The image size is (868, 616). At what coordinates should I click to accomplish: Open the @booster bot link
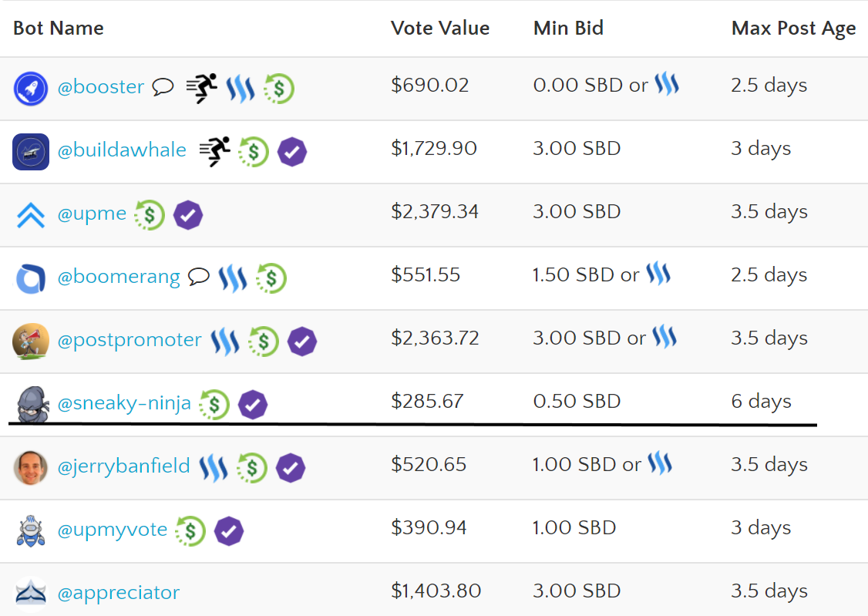point(101,87)
